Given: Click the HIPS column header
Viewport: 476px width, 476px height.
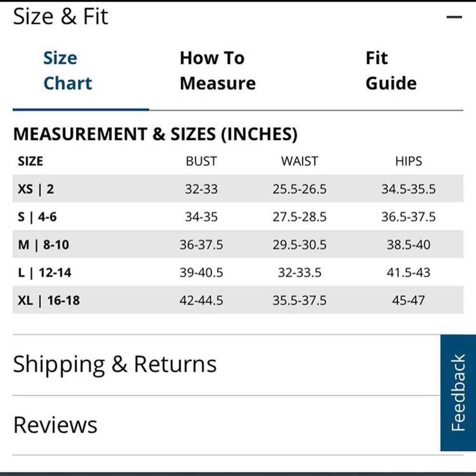Looking at the screenshot, I should click(408, 161).
